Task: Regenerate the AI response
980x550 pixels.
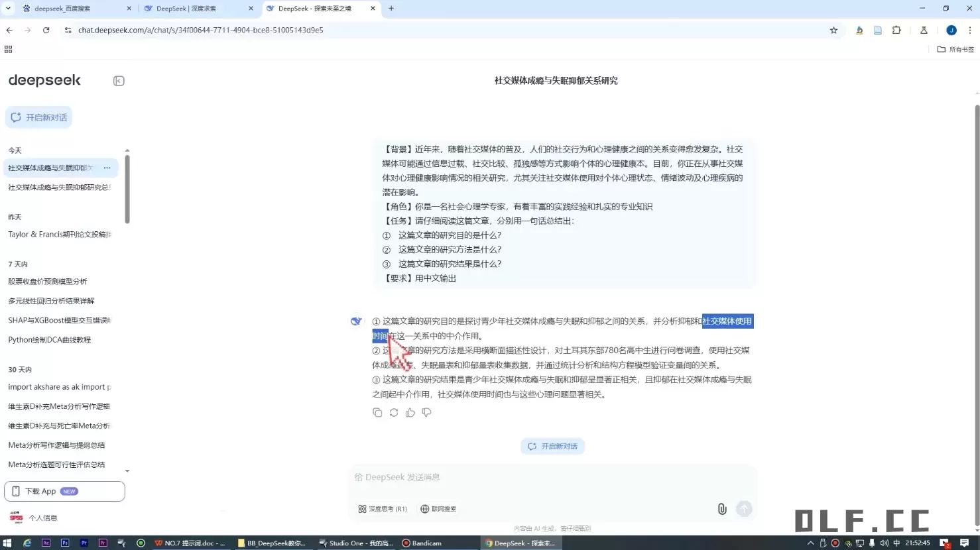Action: pos(394,413)
